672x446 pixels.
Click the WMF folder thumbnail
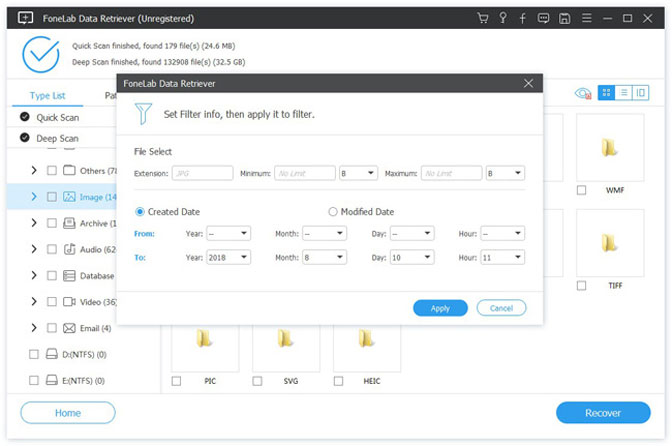click(x=609, y=147)
